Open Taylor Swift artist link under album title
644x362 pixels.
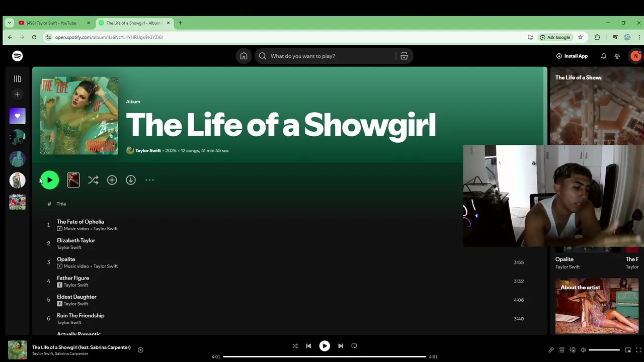coord(148,150)
